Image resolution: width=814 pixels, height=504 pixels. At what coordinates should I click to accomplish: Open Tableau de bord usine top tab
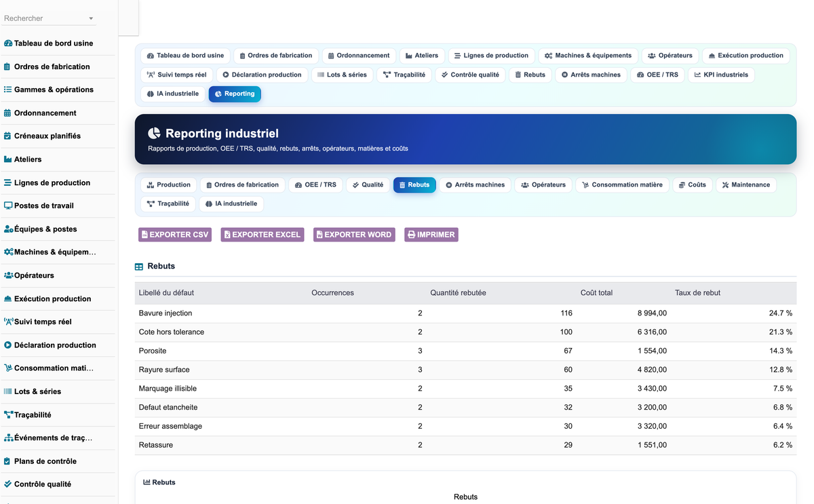pyautogui.click(x=185, y=56)
